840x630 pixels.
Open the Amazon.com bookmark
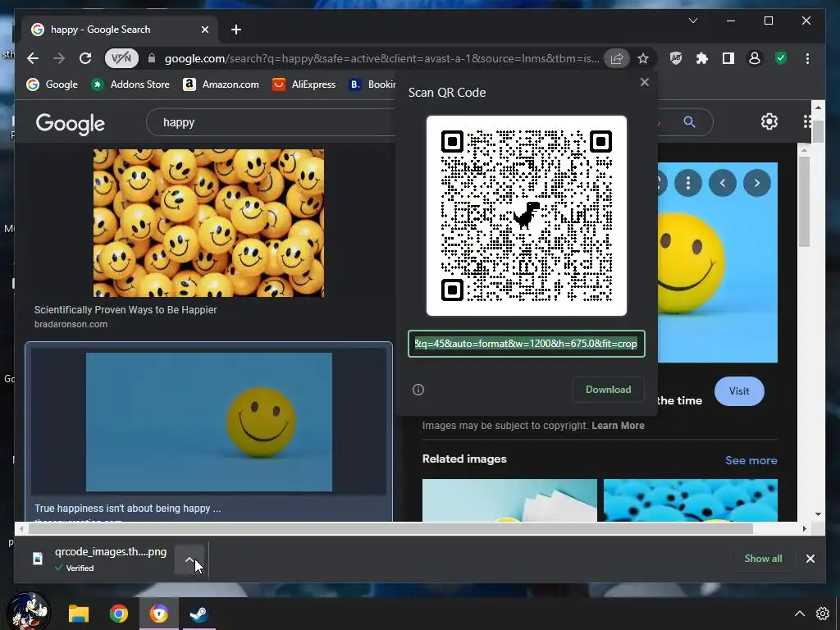(x=221, y=84)
